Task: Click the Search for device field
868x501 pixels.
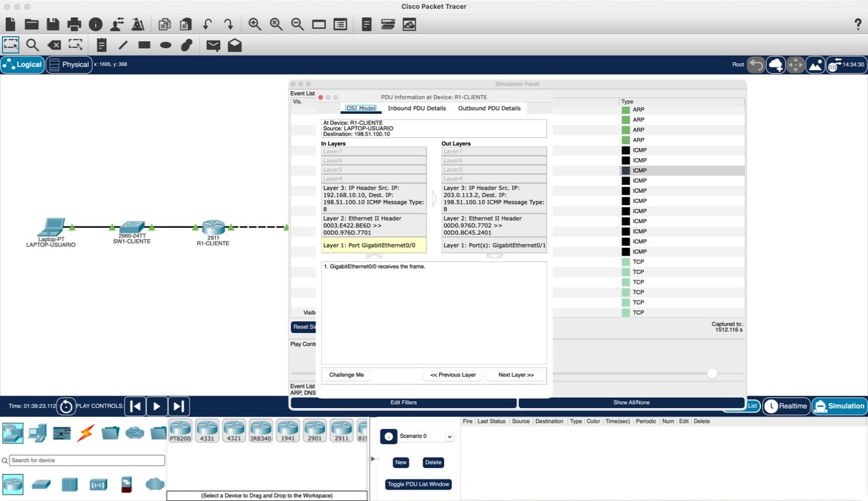Action: [87, 461]
